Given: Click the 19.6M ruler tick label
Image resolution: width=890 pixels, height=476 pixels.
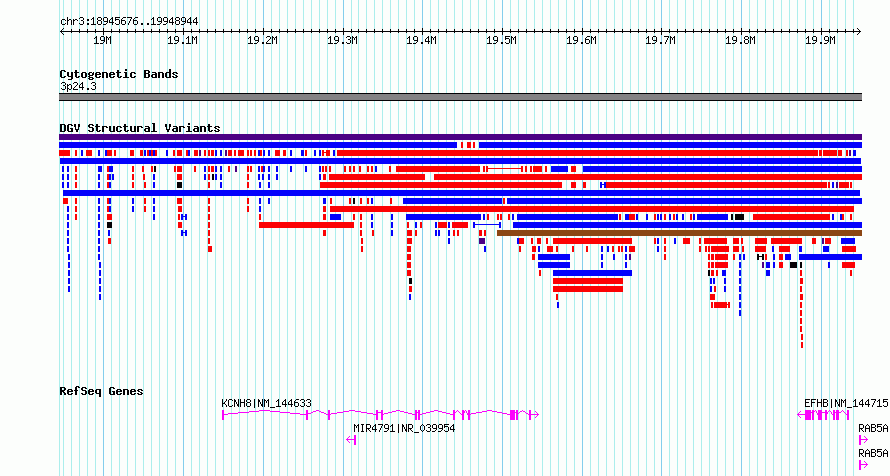Looking at the screenshot, I should click(581, 40).
